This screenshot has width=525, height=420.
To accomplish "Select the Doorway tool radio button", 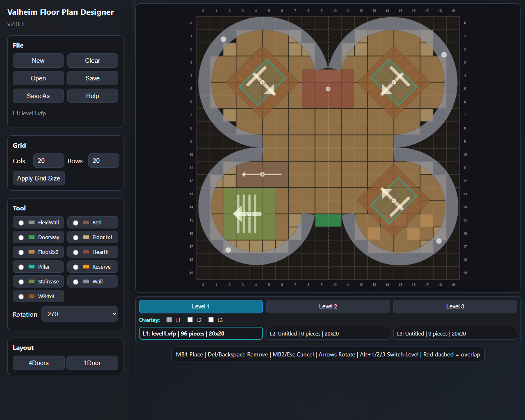I will 21,237.
